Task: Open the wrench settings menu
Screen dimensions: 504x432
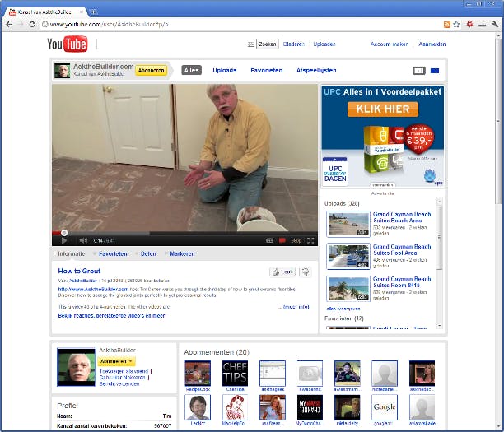Action: point(495,25)
